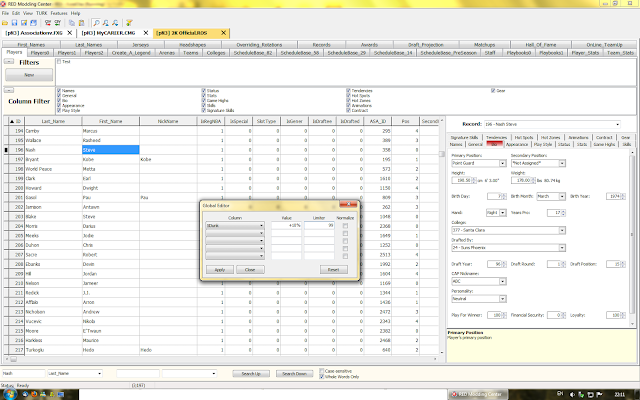Screen dimensions: 640x400
Task: Click the Search Down button
Action: tap(294, 373)
